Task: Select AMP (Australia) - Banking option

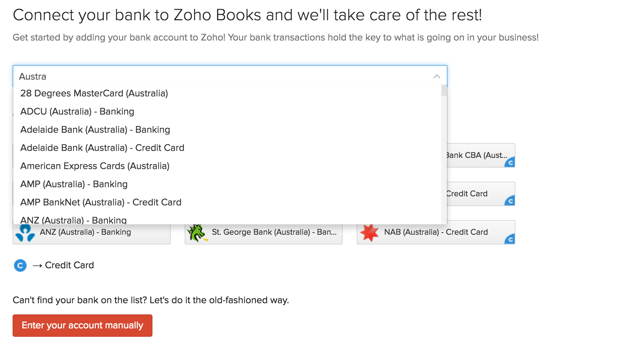Action: pyautogui.click(x=73, y=184)
